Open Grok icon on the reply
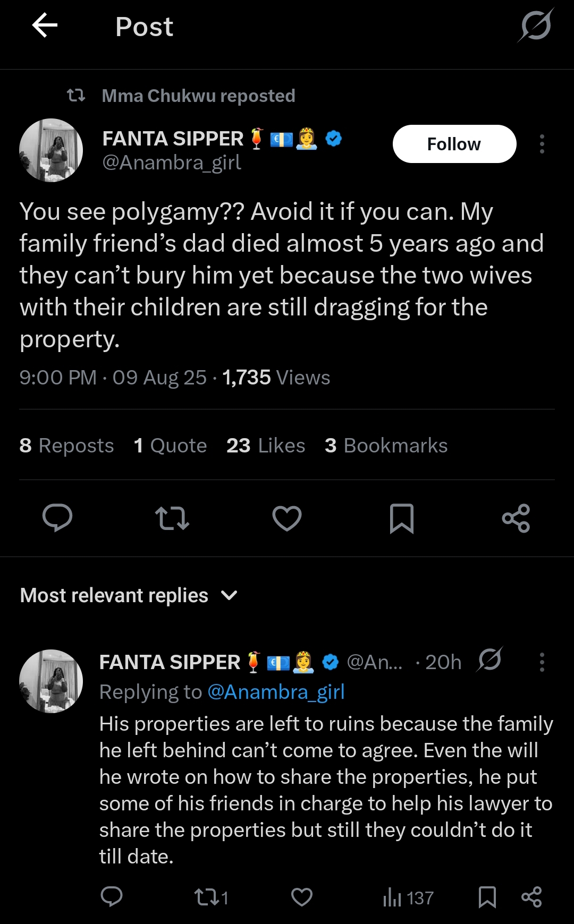The width and height of the screenshot is (574, 924). click(489, 660)
